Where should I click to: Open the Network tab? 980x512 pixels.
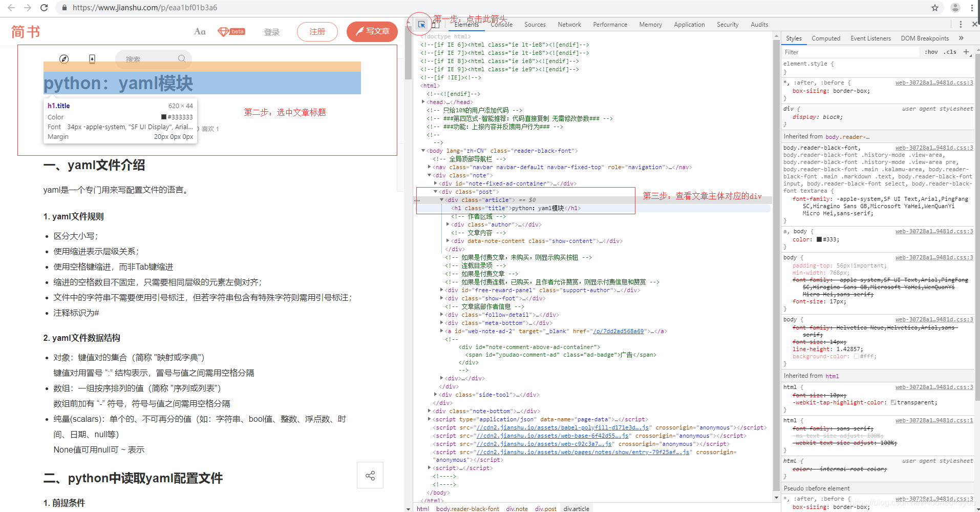pos(569,25)
